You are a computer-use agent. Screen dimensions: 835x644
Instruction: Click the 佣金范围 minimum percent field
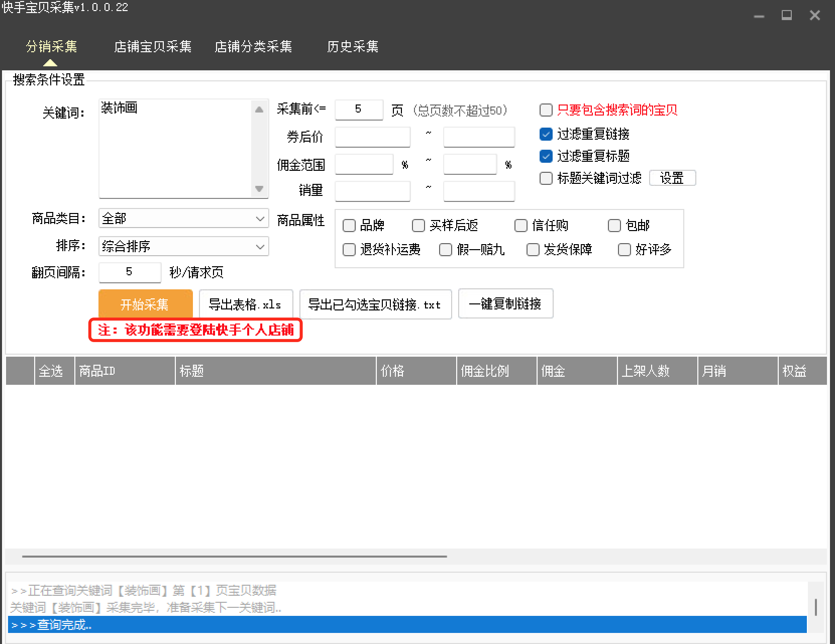tap(364, 164)
